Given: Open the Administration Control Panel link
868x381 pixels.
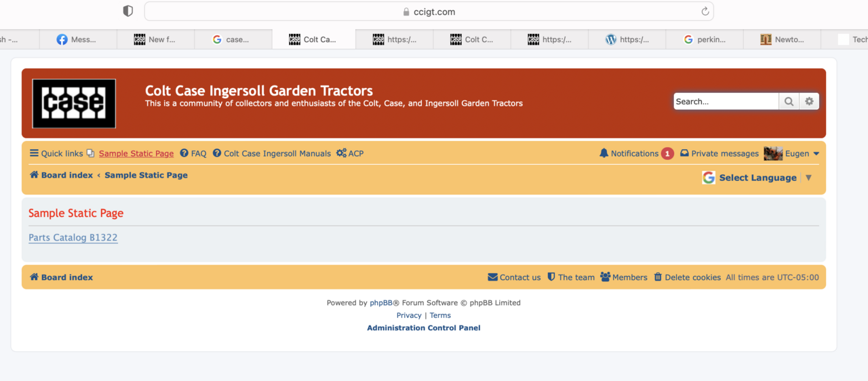Looking at the screenshot, I should (x=423, y=328).
